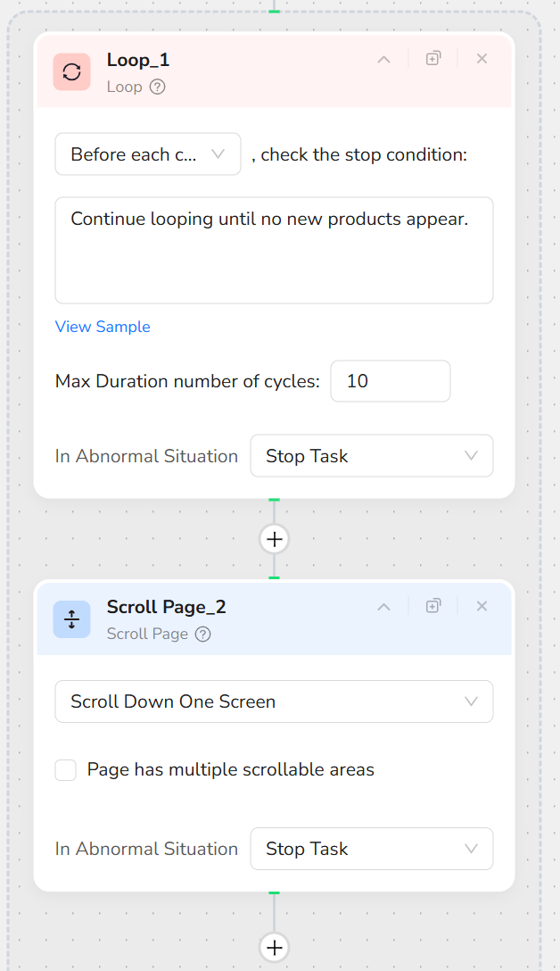Duplicate the Loop_1 node
This screenshot has height=971, width=560.
point(433,59)
